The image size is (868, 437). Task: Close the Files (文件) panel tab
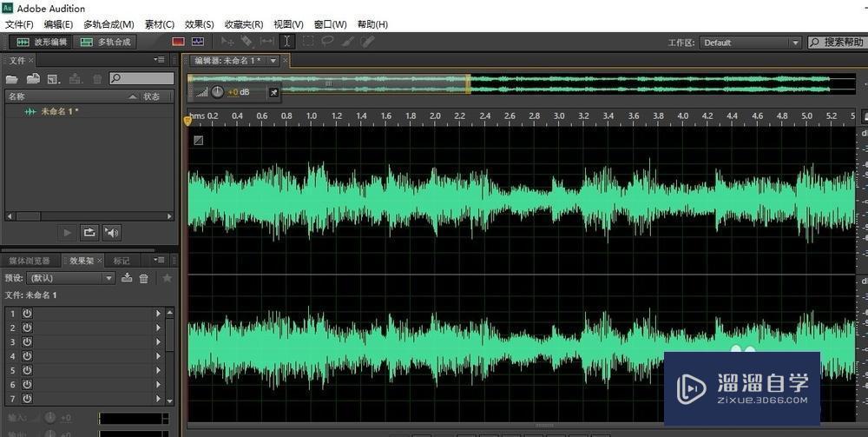pos(31,60)
